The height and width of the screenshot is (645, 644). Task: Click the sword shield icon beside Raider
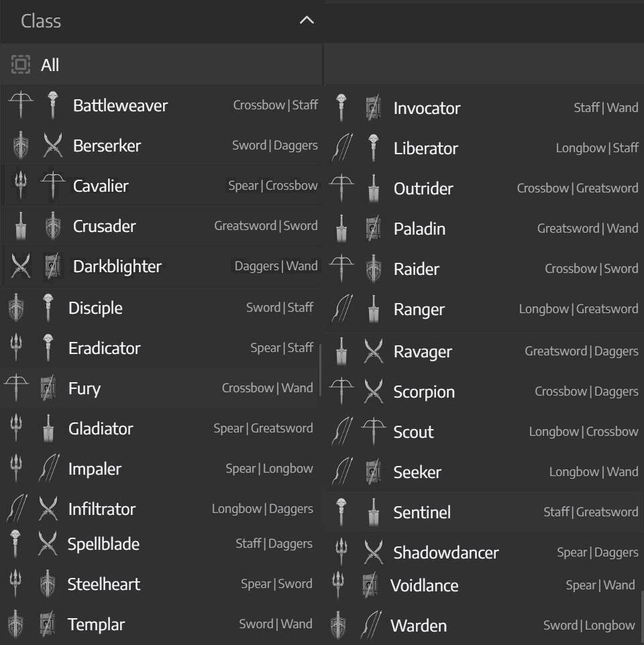pyautogui.click(x=373, y=269)
